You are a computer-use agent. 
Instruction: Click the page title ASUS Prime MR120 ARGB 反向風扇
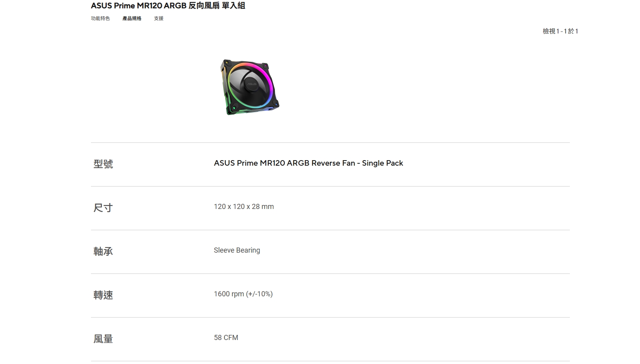pyautogui.click(x=155, y=6)
